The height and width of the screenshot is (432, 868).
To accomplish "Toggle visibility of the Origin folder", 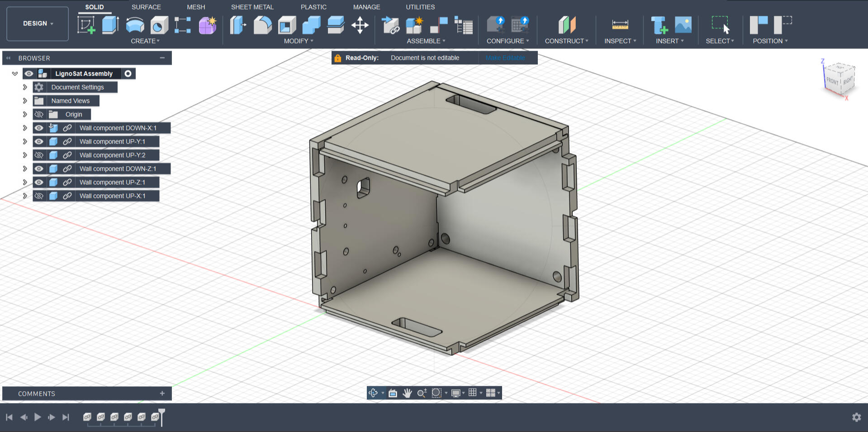I will click(x=39, y=114).
